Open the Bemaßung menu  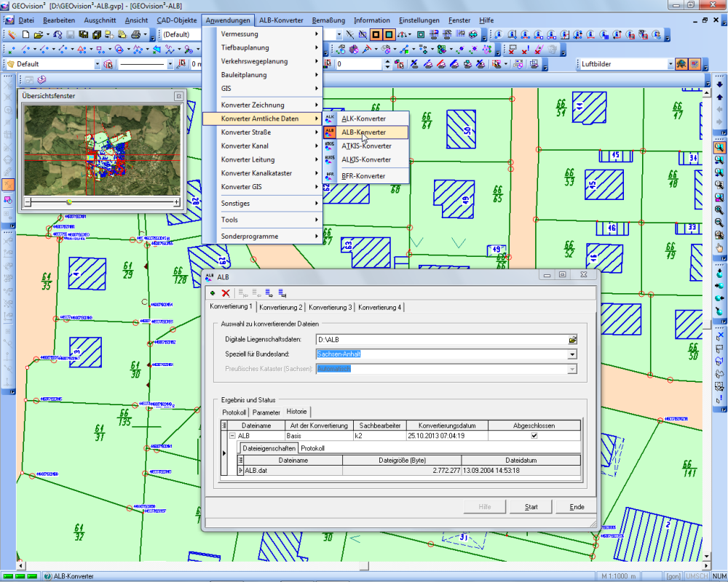(328, 20)
